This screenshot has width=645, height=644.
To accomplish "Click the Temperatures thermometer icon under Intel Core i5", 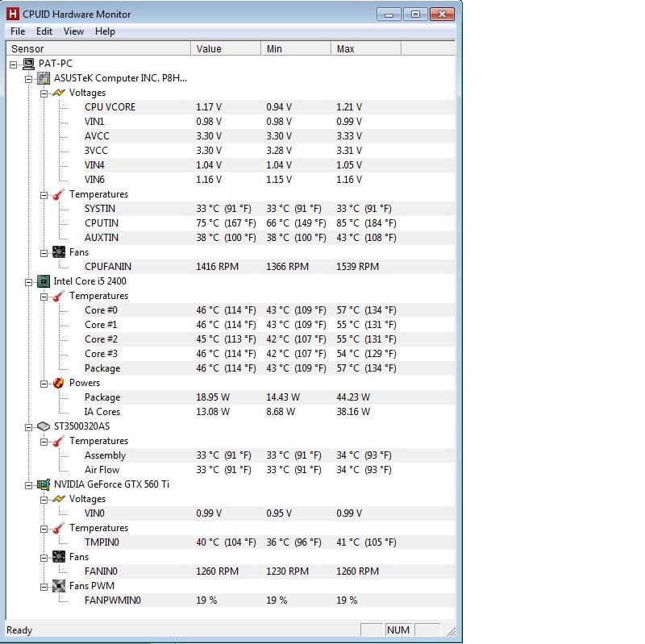I will (x=59, y=296).
